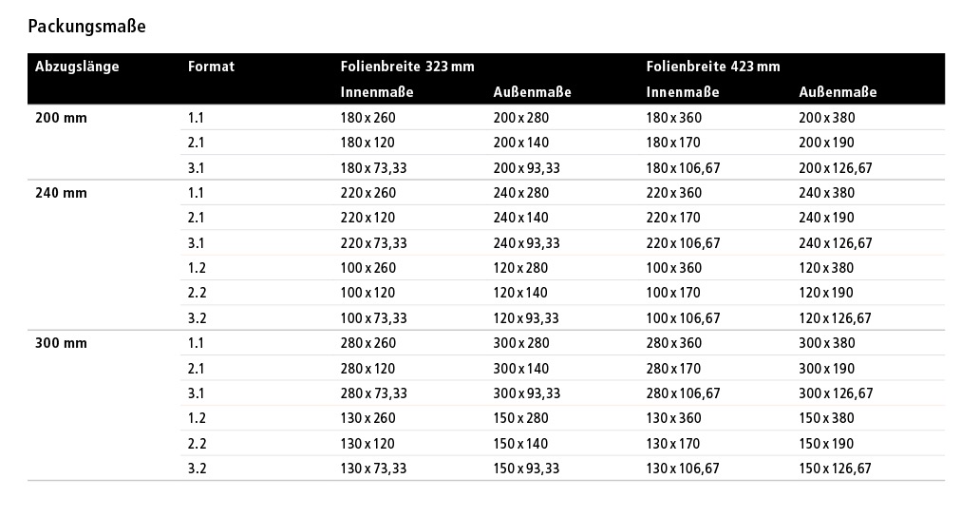This screenshot has height=517, width=980.
Task: Select the Folienbreite 323 mm header
Action: [x=407, y=67]
